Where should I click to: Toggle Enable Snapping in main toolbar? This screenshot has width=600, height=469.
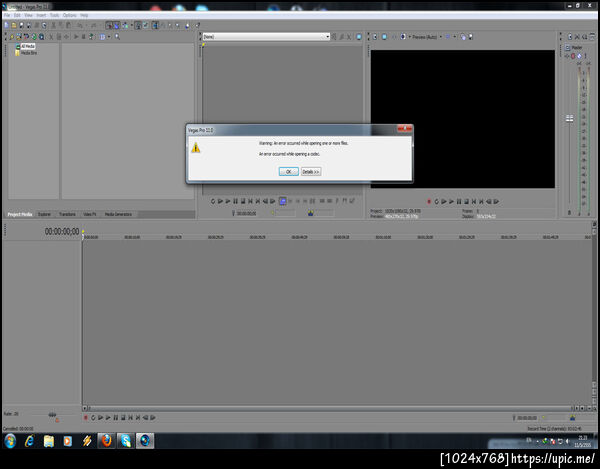pos(109,25)
